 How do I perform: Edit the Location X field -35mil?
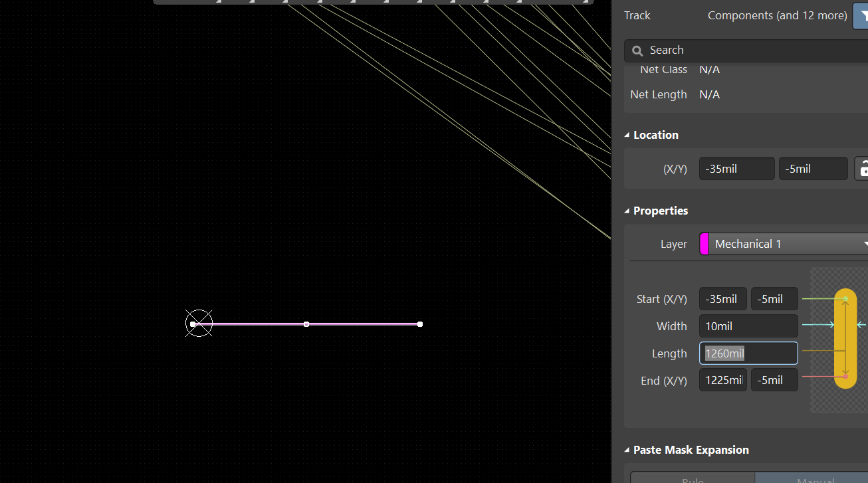[736, 169]
